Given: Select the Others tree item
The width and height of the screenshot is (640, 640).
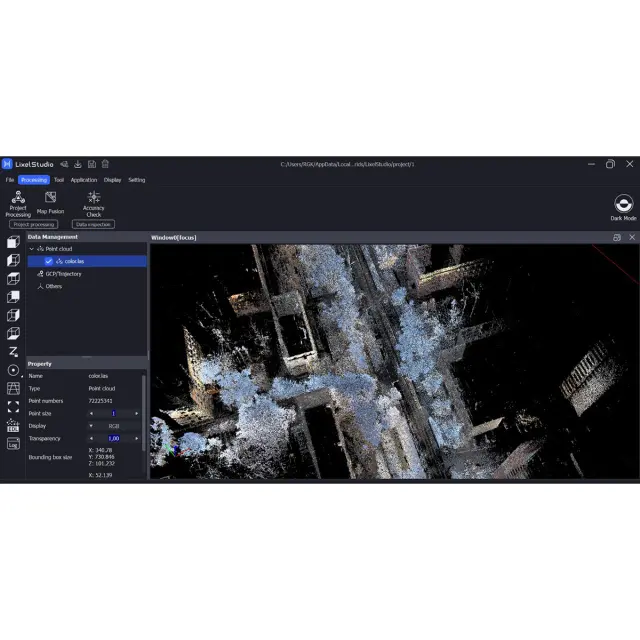Looking at the screenshot, I should [x=52, y=286].
